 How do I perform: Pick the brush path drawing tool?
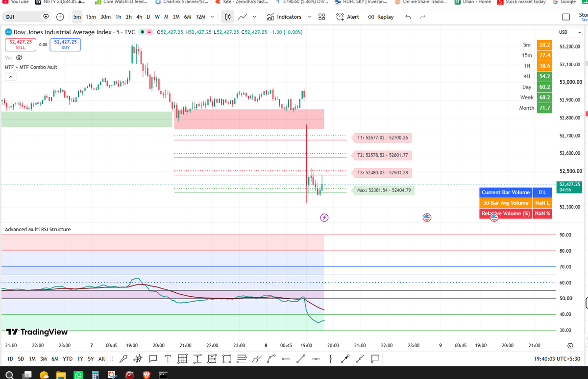click(x=256, y=358)
